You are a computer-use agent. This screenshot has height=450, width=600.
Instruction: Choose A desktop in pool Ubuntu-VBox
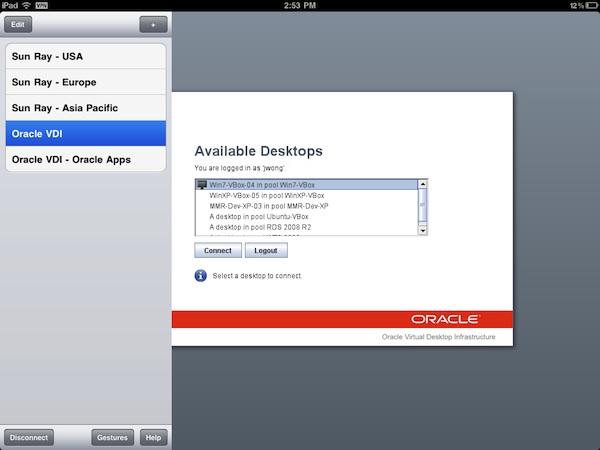pyautogui.click(x=307, y=217)
